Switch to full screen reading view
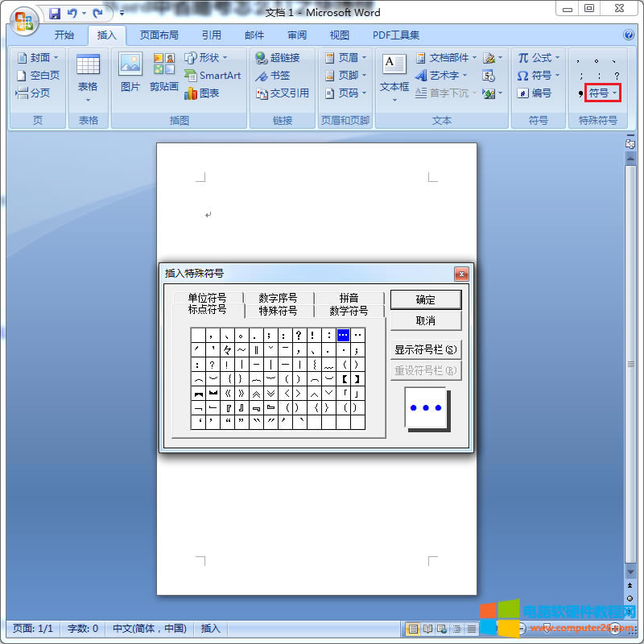This screenshot has height=644, width=644. 426,629
